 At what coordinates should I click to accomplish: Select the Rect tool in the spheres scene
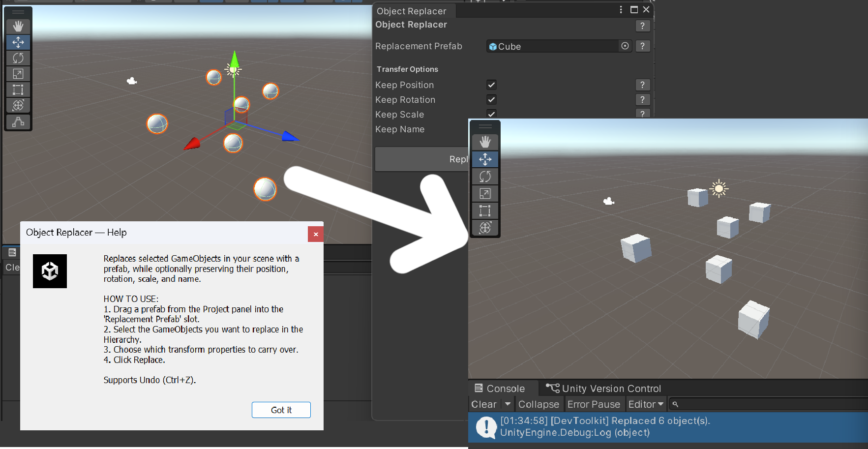tap(18, 90)
